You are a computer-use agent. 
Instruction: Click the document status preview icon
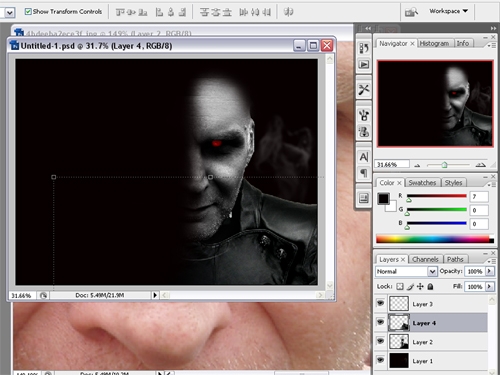tap(43, 295)
